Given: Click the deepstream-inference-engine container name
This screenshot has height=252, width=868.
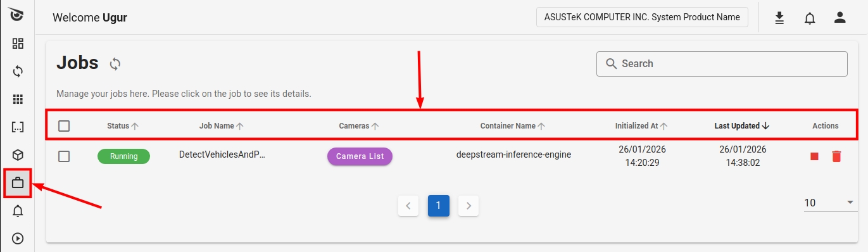Looking at the screenshot, I should (x=513, y=154).
